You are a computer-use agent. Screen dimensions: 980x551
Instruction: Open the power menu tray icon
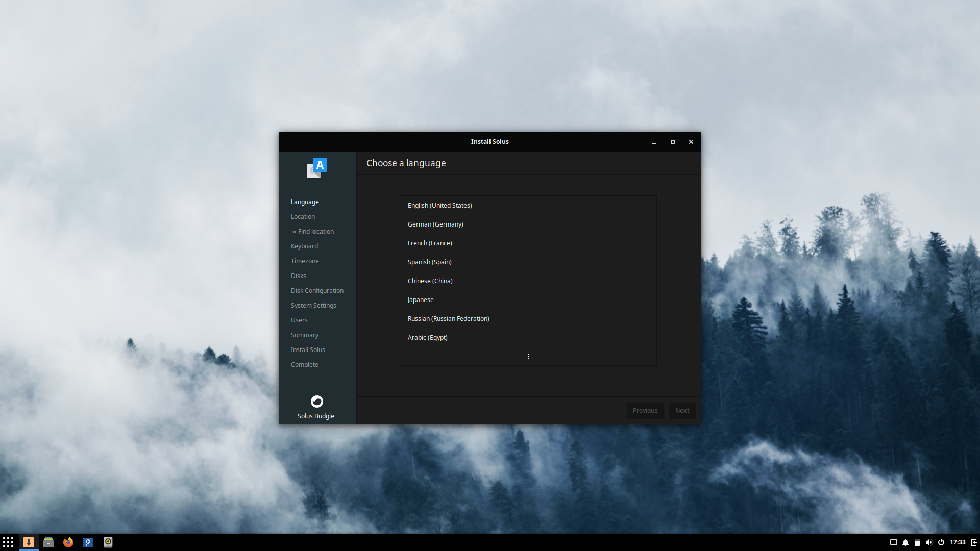(941, 542)
